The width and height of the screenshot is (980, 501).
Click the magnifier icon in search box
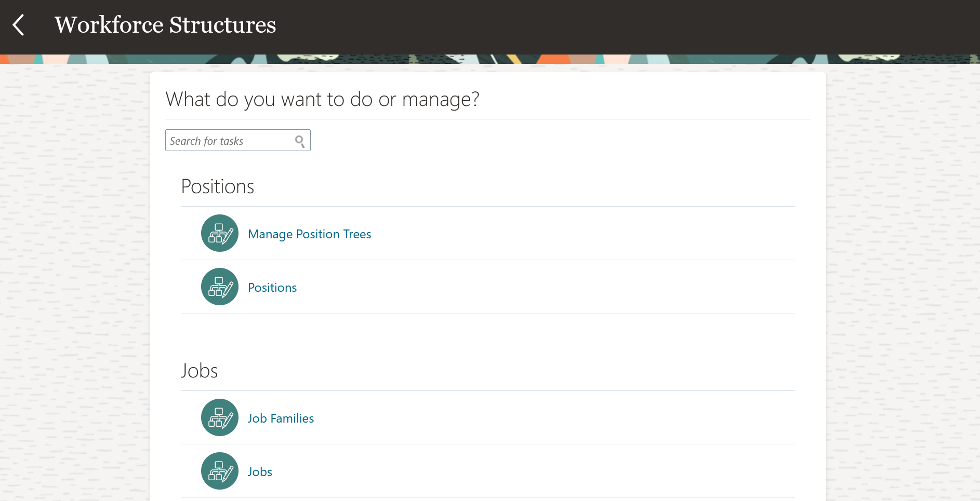(300, 141)
